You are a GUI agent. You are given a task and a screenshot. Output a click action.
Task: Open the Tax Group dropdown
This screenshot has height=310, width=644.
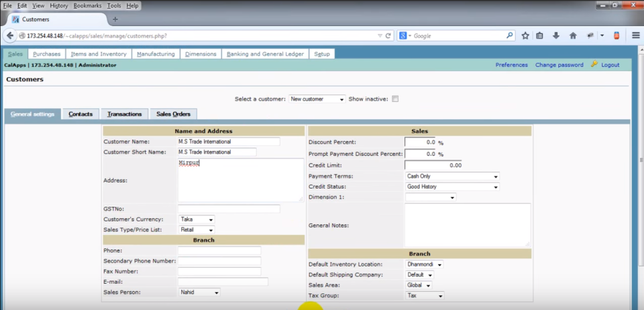pos(425,296)
